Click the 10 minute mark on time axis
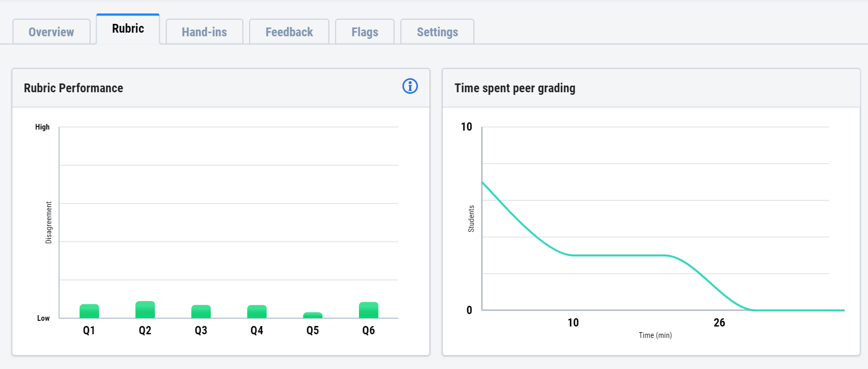 tap(573, 323)
